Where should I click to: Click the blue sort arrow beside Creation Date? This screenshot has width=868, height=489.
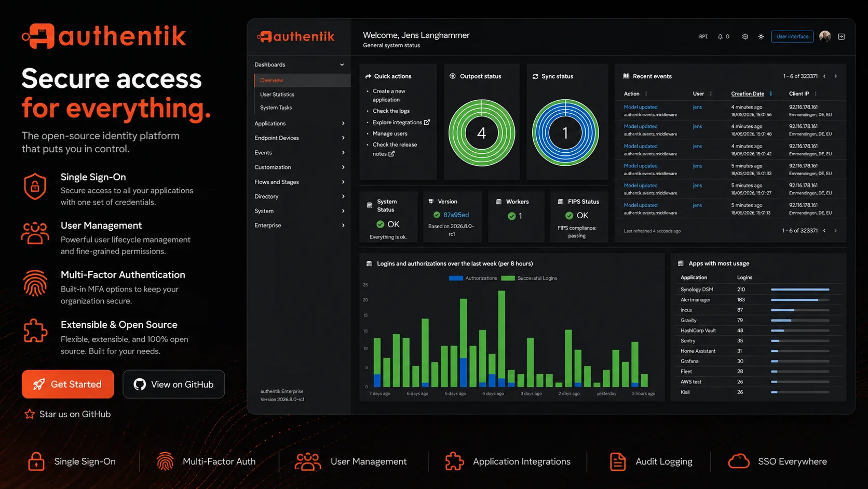coord(771,94)
